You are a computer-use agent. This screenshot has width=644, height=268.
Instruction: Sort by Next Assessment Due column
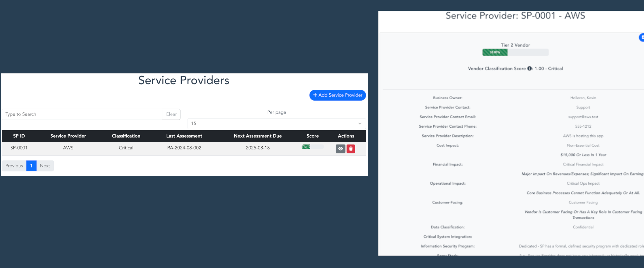pyautogui.click(x=258, y=136)
